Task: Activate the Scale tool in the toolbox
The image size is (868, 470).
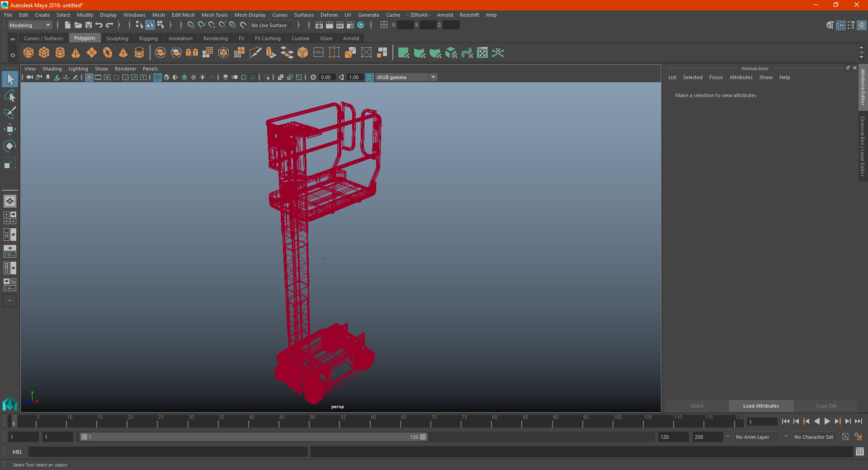Action: pos(10,162)
